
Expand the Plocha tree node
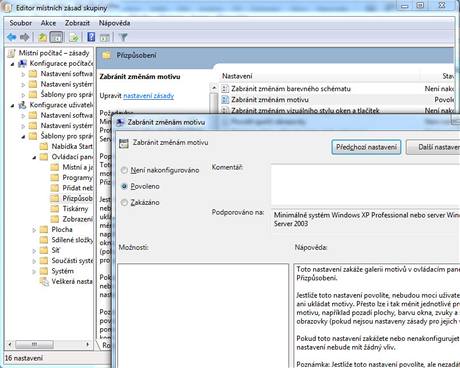coord(34,230)
